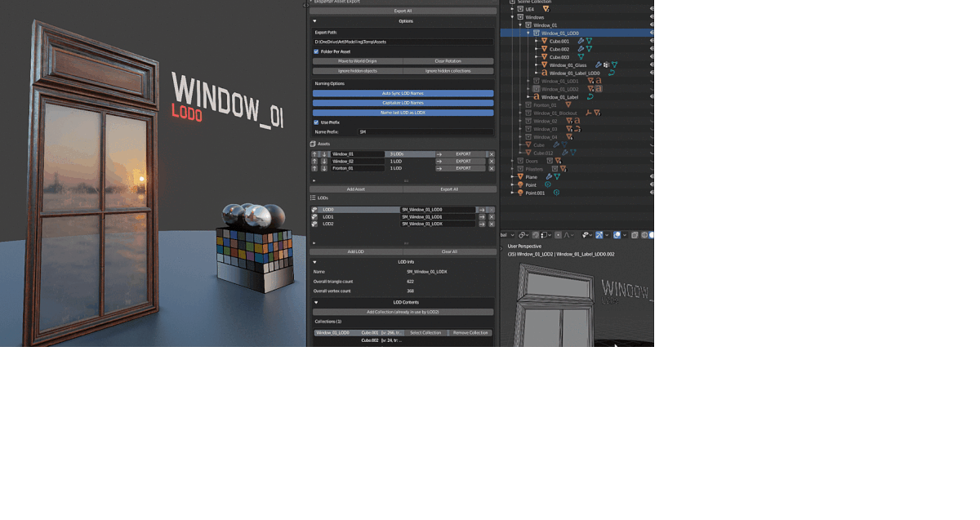This screenshot has width=980, height=520.
Task: Click the UE4 collection icon
Action: pos(520,9)
